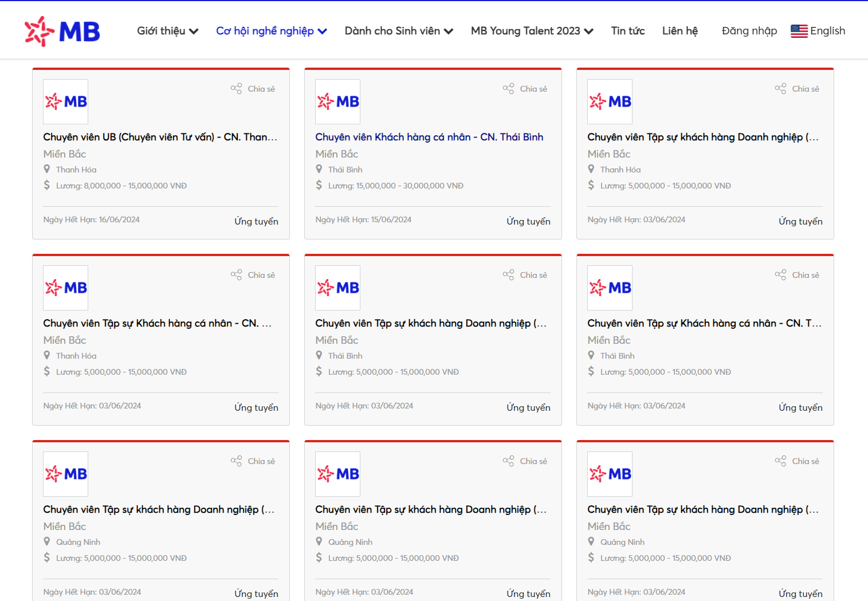Open Chuyên viên Khách hàng cá nhân - CN. Thái Bình title
Screen dimensions: 868x601
(x=429, y=137)
